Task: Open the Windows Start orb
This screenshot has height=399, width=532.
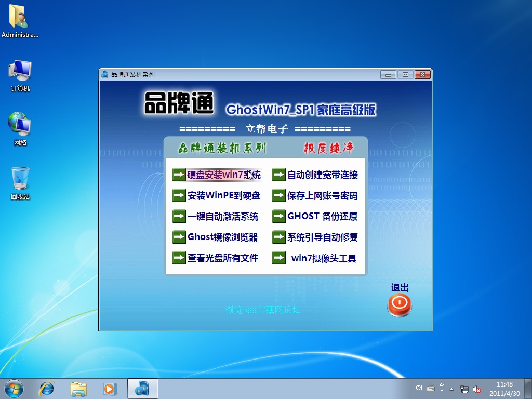Action: (14, 389)
